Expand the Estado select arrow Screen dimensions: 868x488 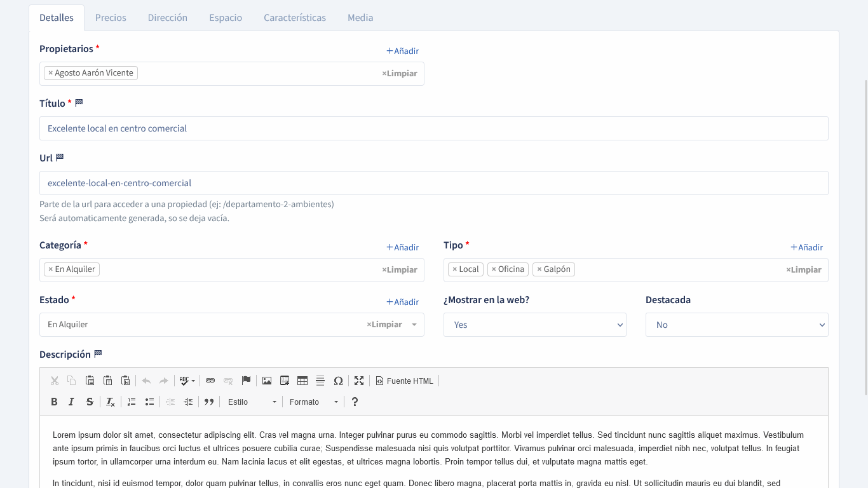coord(414,325)
